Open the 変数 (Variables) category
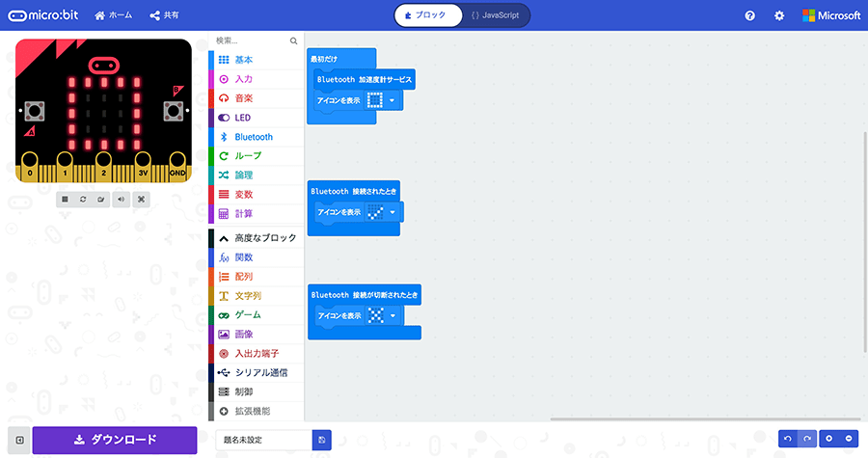Screen dimensions: 868x458 257,195
